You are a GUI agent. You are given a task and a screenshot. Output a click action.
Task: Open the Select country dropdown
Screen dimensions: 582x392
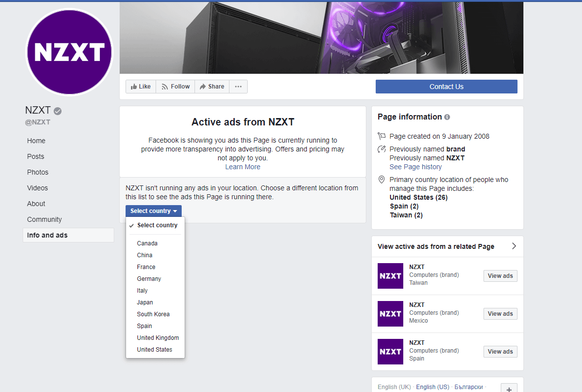point(153,211)
